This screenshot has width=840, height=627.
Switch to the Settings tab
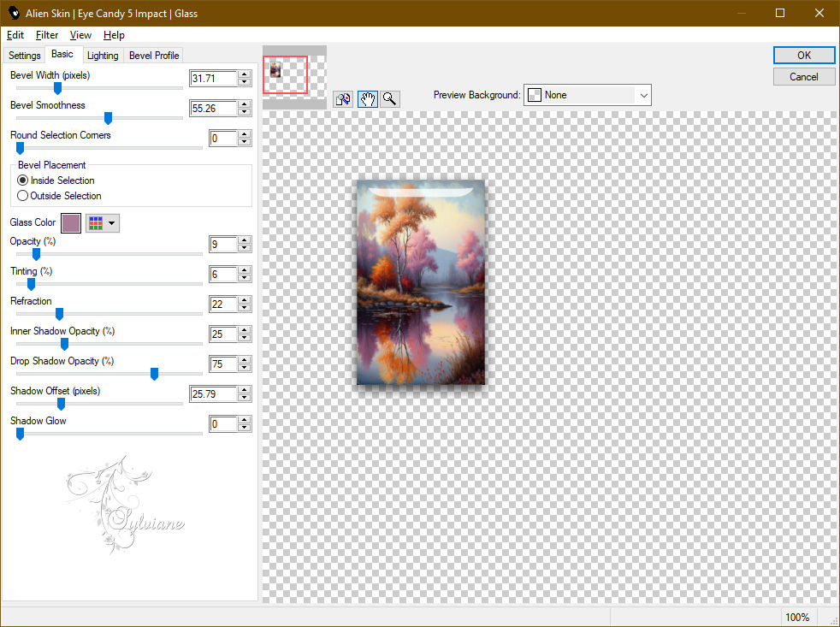point(24,56)
